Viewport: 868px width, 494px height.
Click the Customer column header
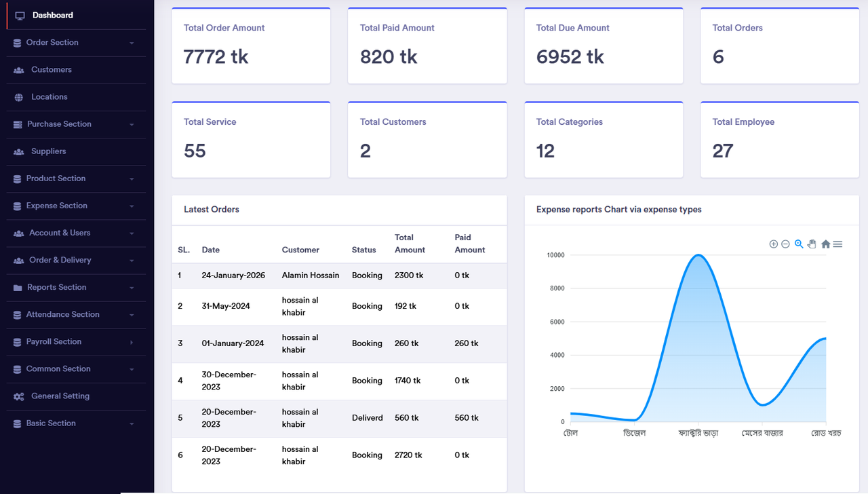[x=300, y=250]
